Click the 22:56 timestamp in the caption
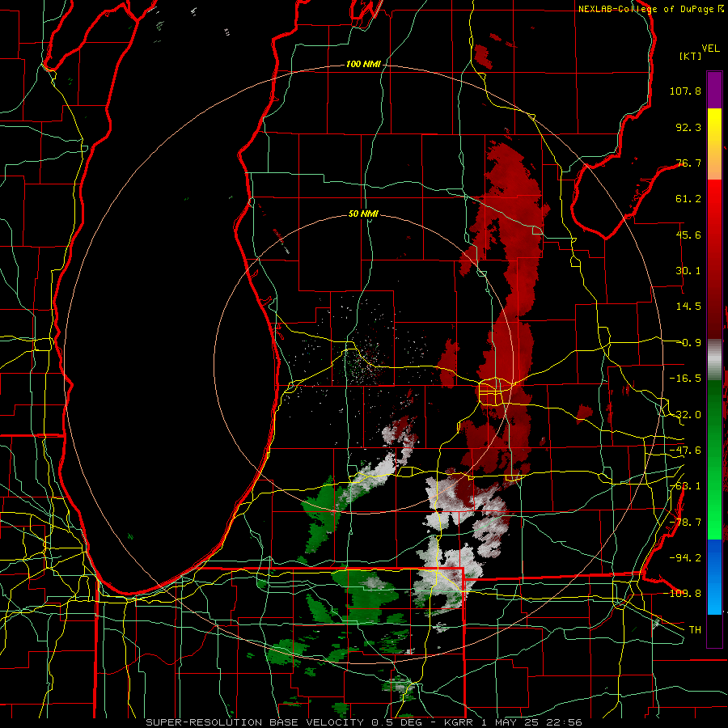The height and width of the screenshot is (728, 728). pyautogui.click(x=565, y=722)
